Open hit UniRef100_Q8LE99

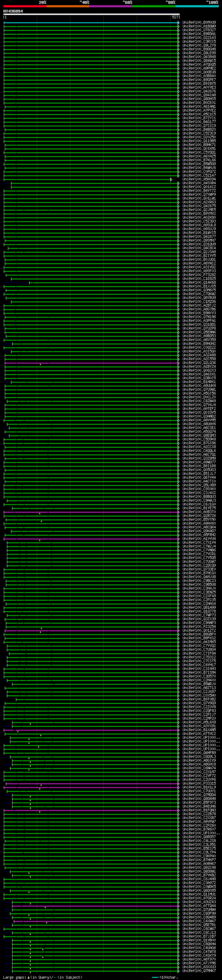pos(199,53)
